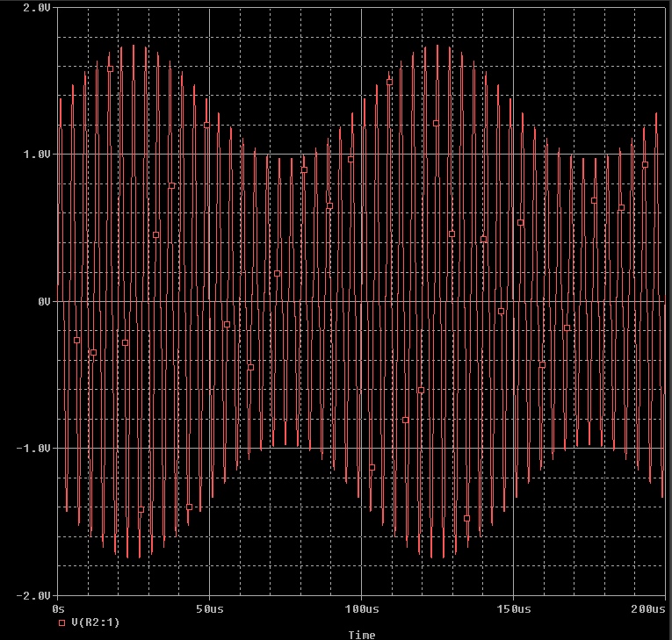Click the 0s x-axis tick label
672x640 pixels.
pyautogui.click(x=59, y=608)
